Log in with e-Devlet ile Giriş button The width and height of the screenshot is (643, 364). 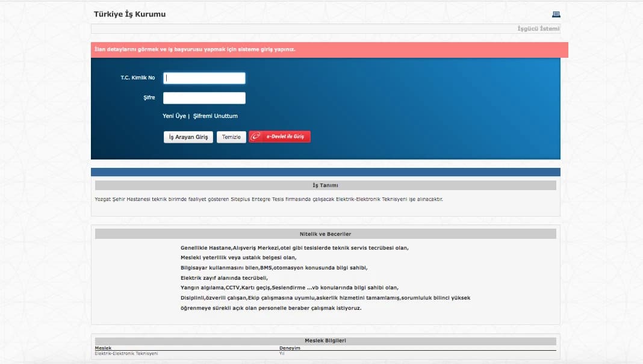pyautogui.click(x=280, y=137)
